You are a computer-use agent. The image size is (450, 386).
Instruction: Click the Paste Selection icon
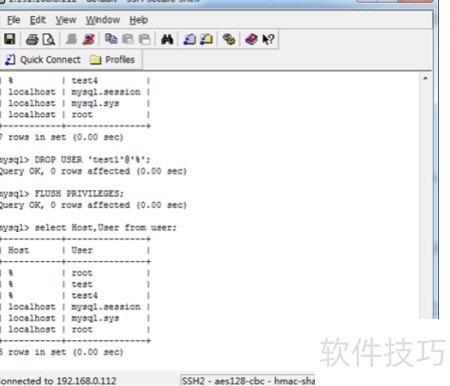[144, 39]
